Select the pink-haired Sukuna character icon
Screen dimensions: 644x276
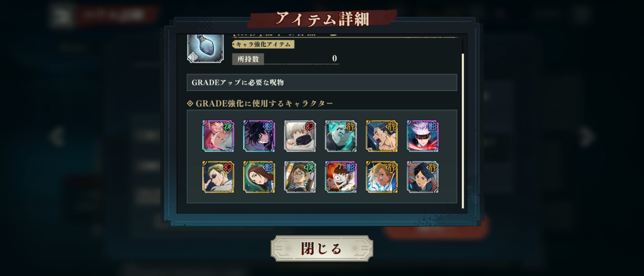pos(218,136)
